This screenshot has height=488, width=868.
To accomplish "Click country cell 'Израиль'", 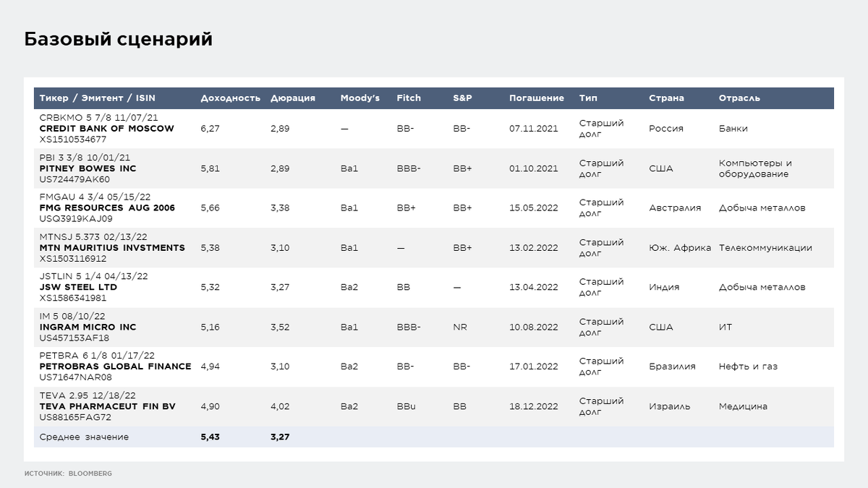I will [x=669, y=406].
